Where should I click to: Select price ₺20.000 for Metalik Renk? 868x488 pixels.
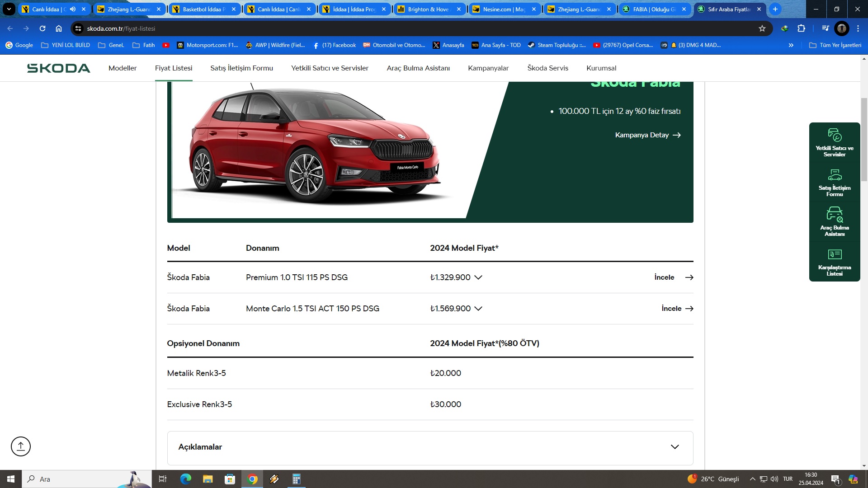(x=445, y=373)
